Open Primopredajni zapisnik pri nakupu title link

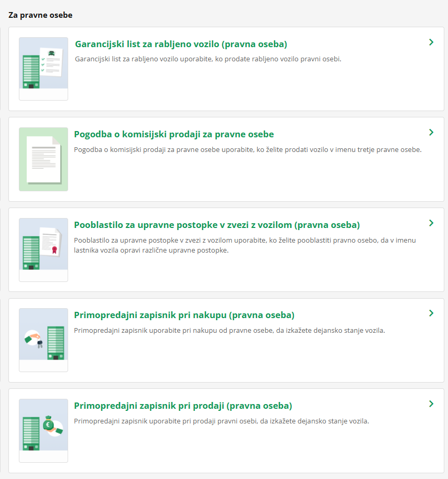point(184,315)
